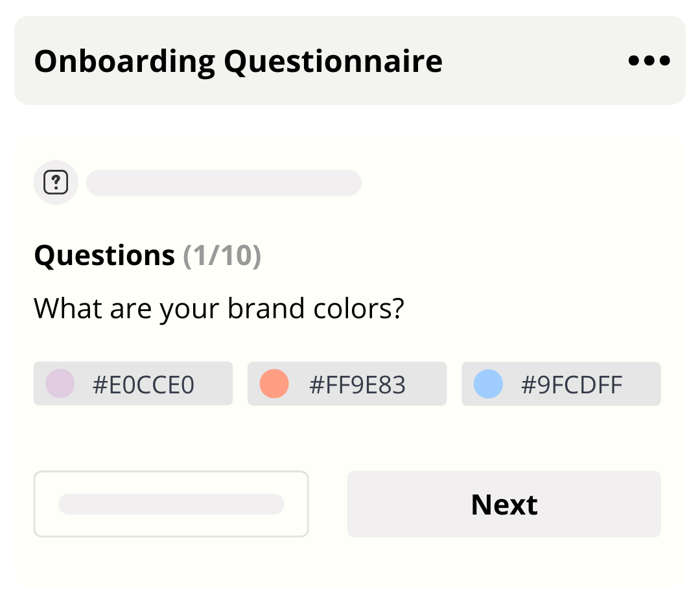Click the question mark help icon
Image resolution: width=700 pixels, height=604 pixels.
point(56,183)
